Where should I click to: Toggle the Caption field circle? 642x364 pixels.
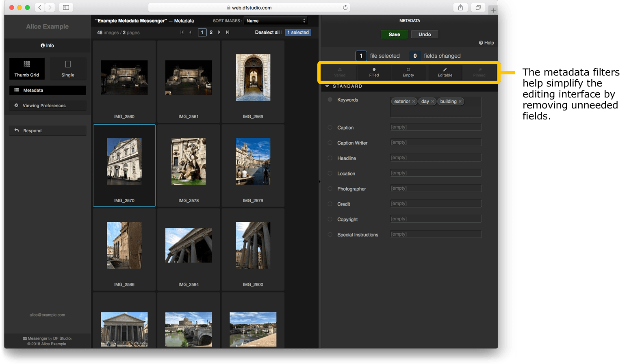(330, 128)
